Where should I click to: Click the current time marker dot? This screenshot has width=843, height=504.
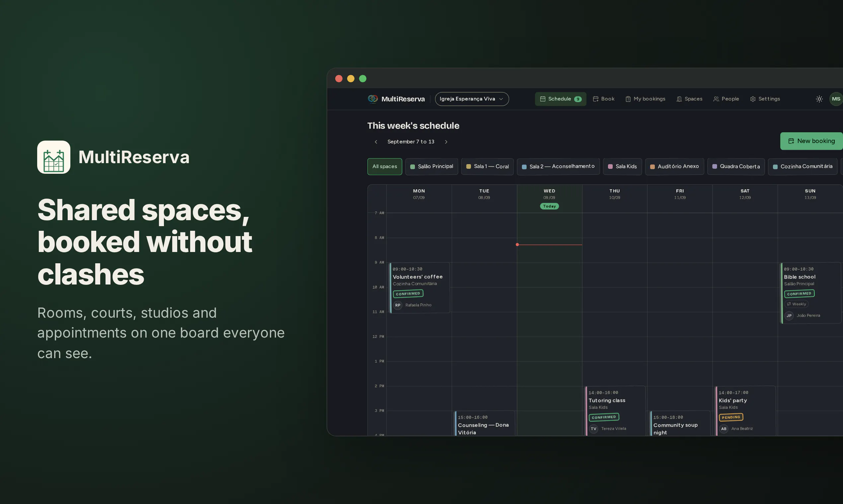click(x=517, y=244)
